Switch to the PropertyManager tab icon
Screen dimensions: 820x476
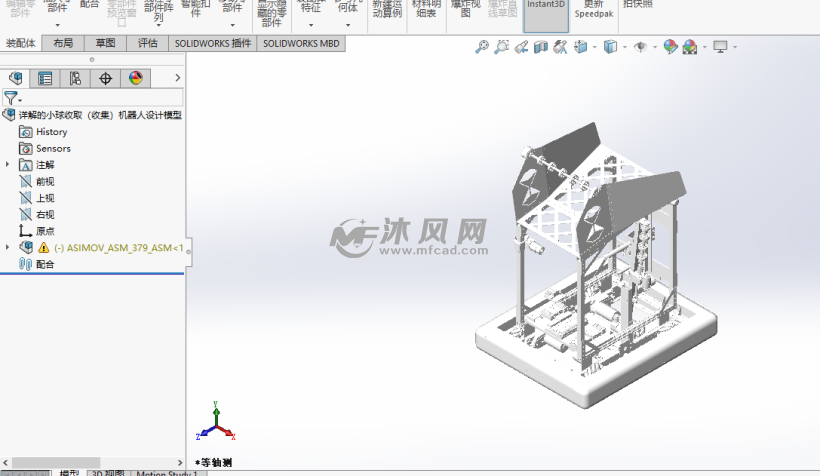pyautogui.click(x=45, y=78)
